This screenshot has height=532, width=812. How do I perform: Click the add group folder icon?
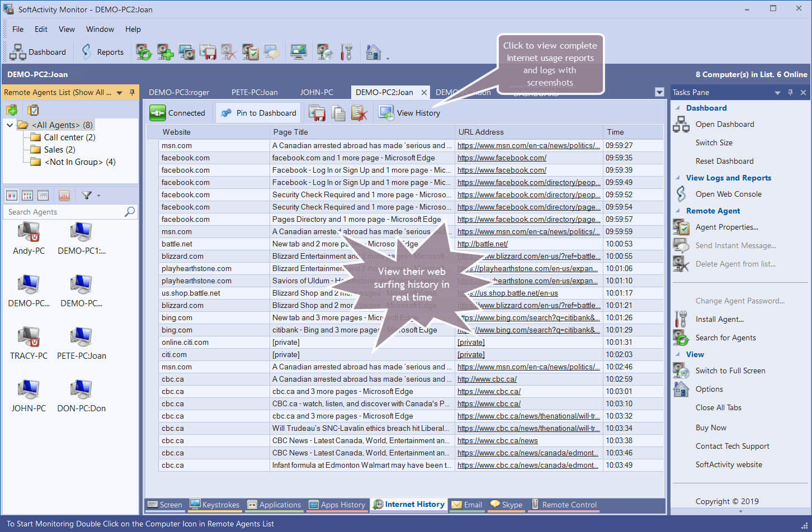click(x=12, y=110)
